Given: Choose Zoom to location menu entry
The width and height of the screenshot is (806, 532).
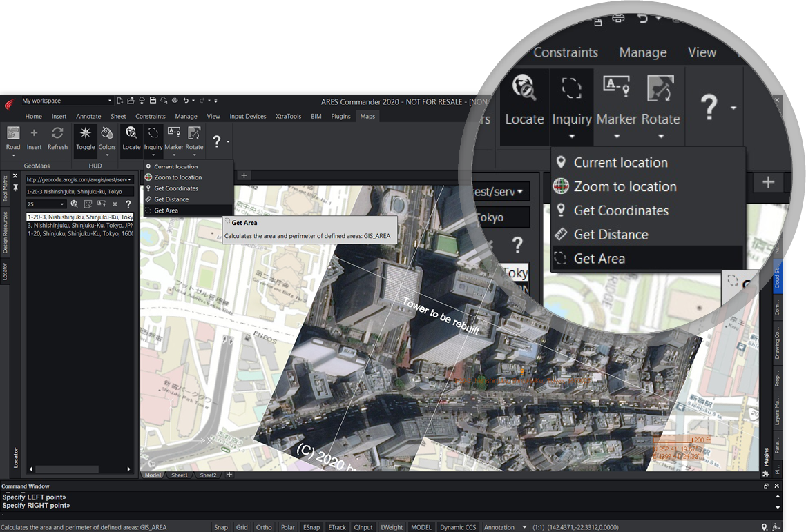Looking at the screenshot, I should pos(177,177).
